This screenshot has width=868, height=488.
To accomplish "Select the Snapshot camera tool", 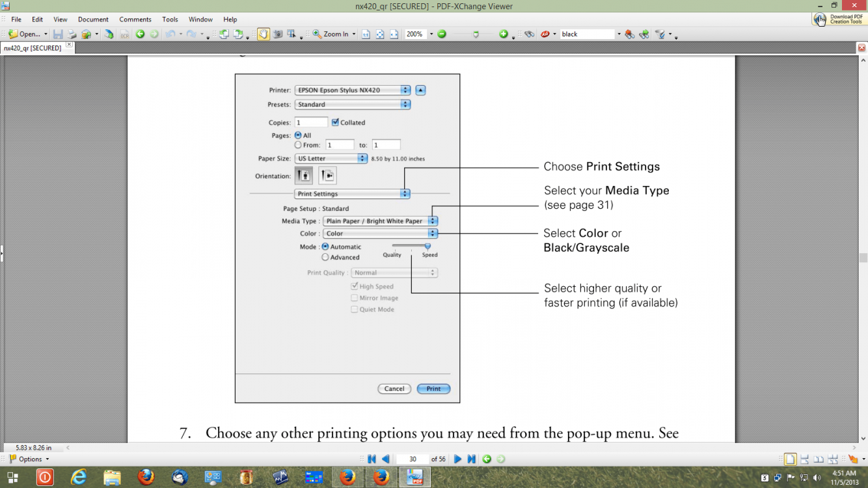I will tap(278, 34).
